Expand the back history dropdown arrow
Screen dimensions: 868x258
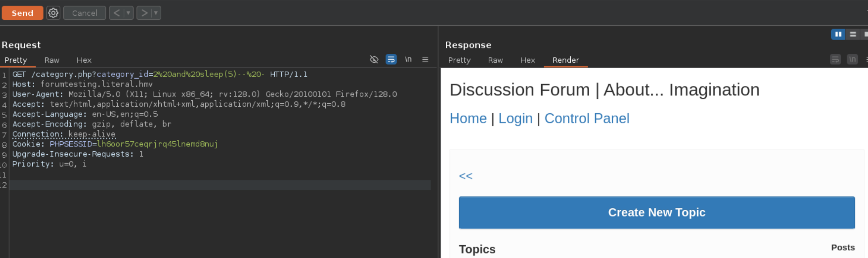pyautogui.click(x=128, y=13)
